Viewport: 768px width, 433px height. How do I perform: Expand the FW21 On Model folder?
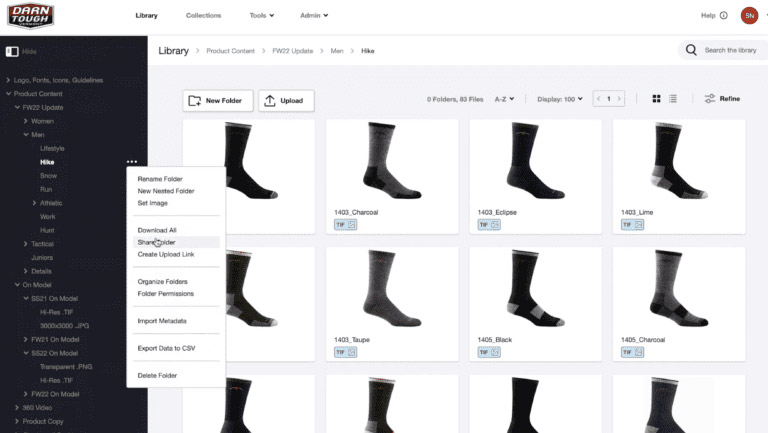coord(25,339)
